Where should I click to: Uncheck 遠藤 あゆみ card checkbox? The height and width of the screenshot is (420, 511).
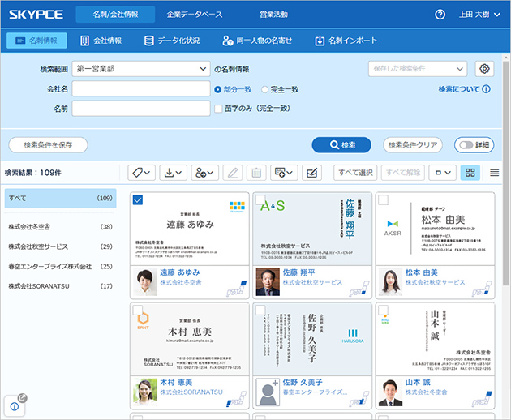(138, 199)
